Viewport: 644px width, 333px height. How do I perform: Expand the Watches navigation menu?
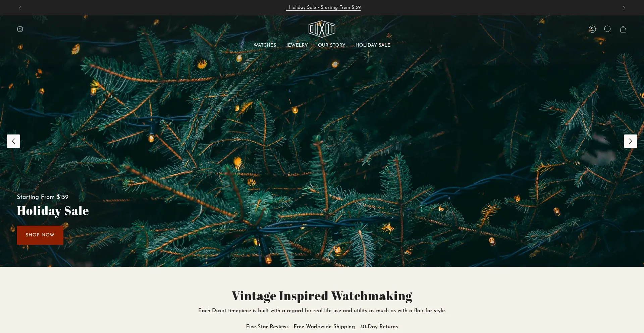265,45
